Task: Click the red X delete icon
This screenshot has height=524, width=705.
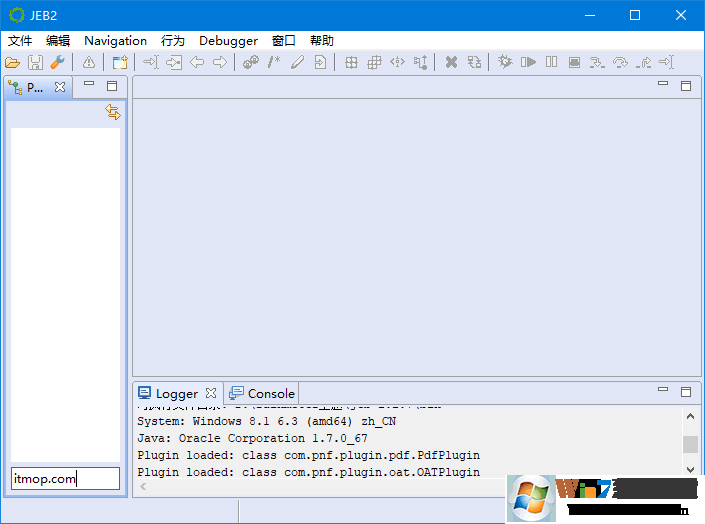Action: (451, 62)
